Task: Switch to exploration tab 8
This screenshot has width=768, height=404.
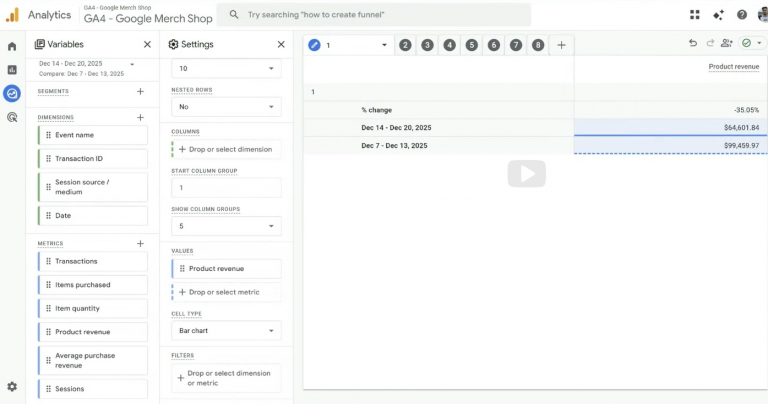Action: coord(538,45)
